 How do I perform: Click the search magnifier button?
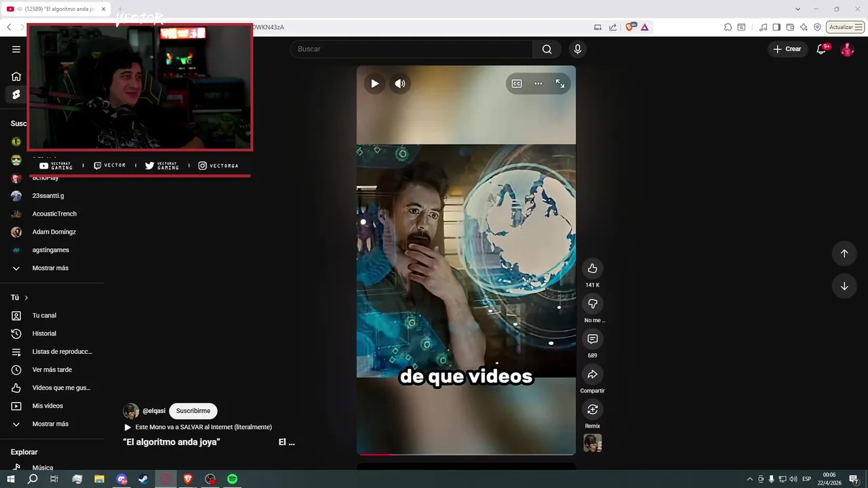(547, 49)
